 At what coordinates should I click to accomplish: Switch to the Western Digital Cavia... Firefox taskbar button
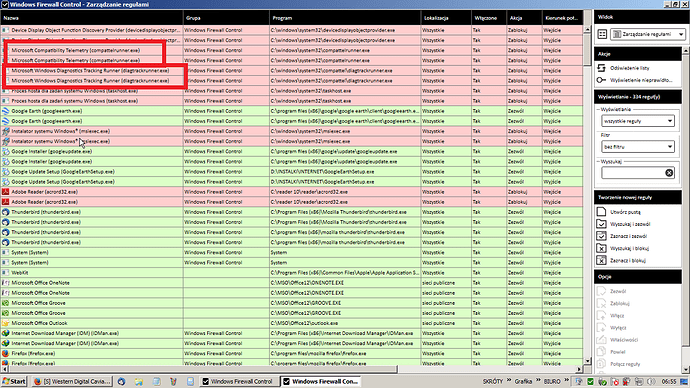[72, 381]
